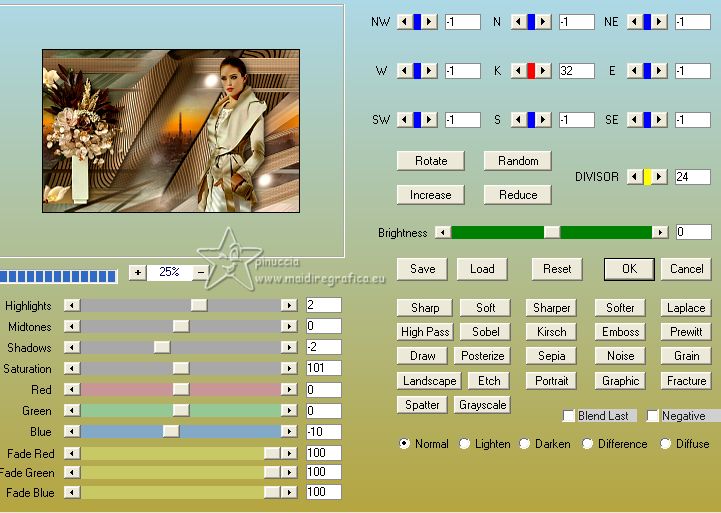Viewport: 721px width, 513px height.
Task: Click Blue slider left arrow
Action: click(x=72, y=431)
